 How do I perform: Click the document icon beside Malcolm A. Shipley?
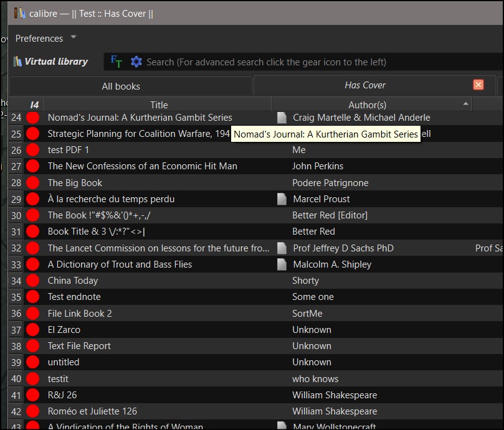pos(282,264)
